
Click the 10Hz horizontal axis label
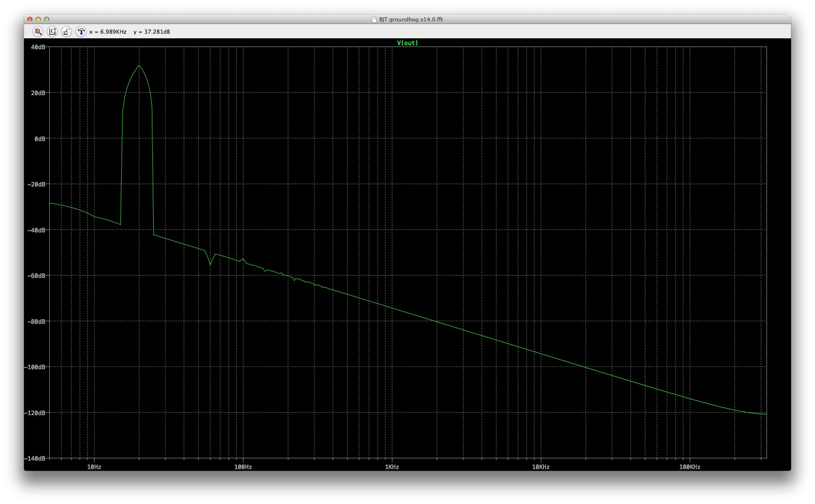tap(94, 467)
